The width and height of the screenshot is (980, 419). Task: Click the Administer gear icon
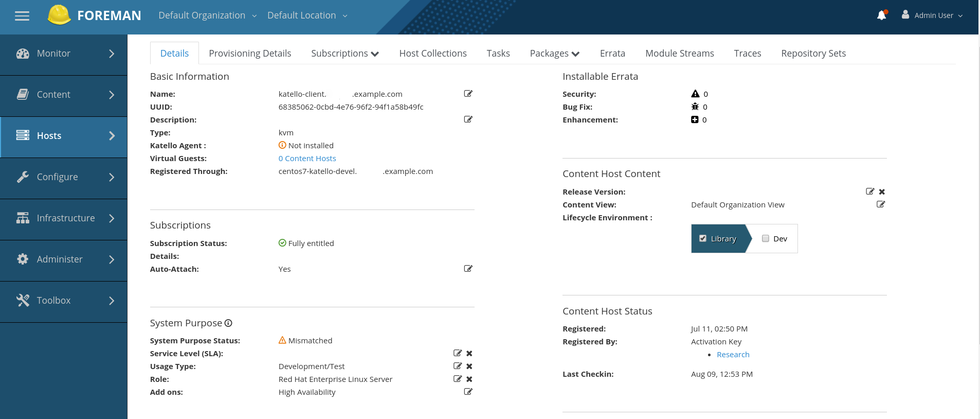(23, 259)
